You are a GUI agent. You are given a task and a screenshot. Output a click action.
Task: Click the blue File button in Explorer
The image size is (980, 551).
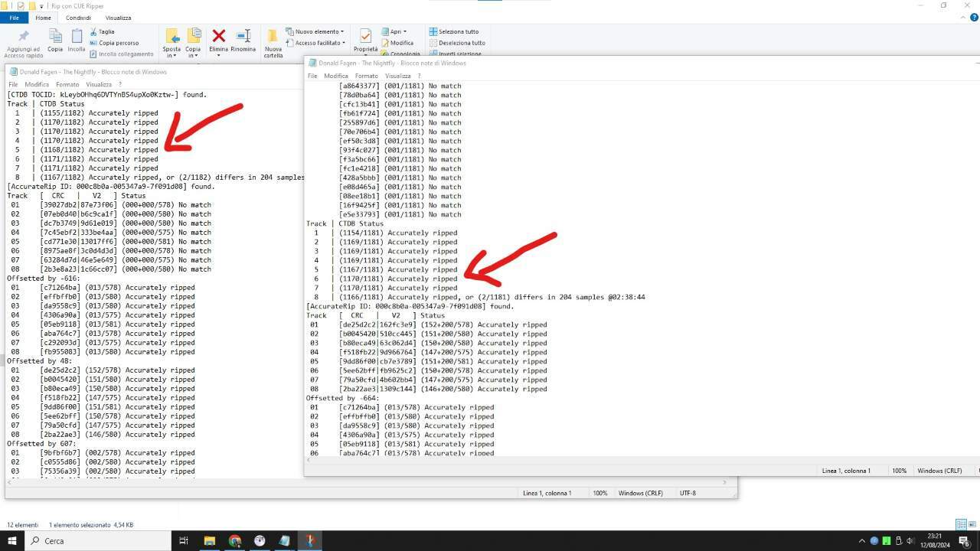(x=14, y=18)
